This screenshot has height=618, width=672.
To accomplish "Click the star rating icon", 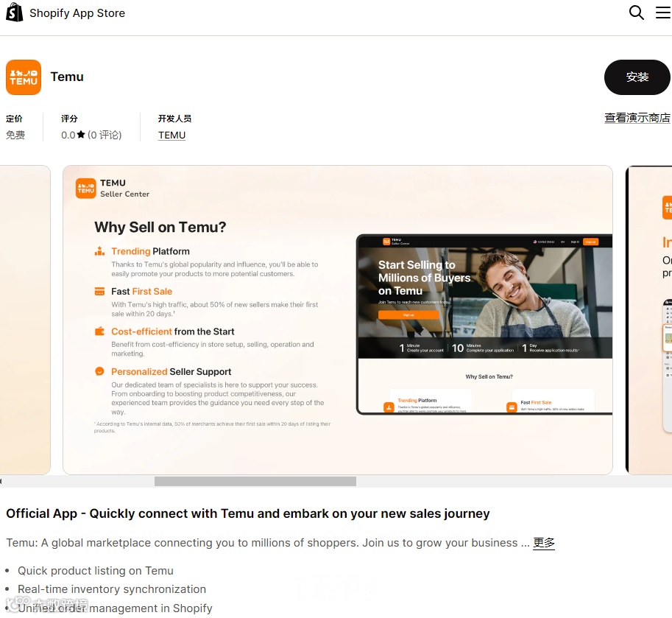I will [x=81, y=135].
